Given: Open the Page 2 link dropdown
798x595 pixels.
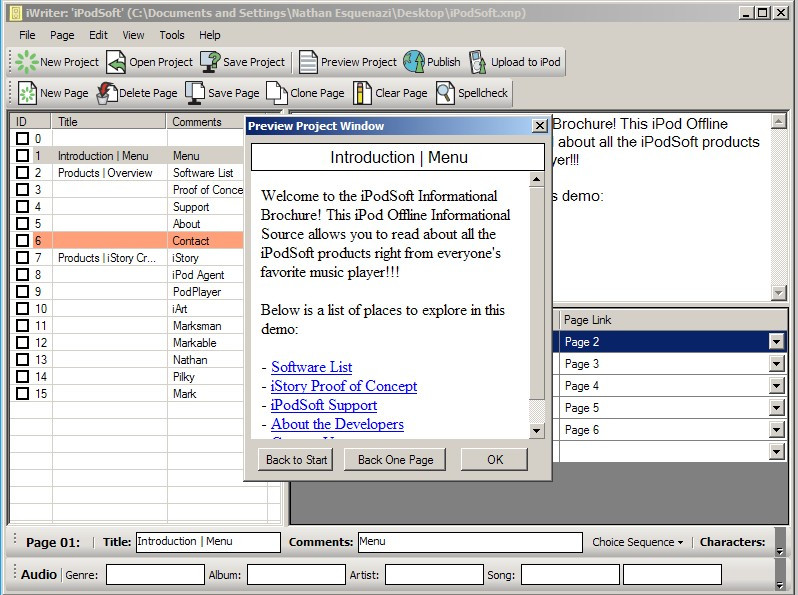Looking at the screenshot, I should (776, 342).
